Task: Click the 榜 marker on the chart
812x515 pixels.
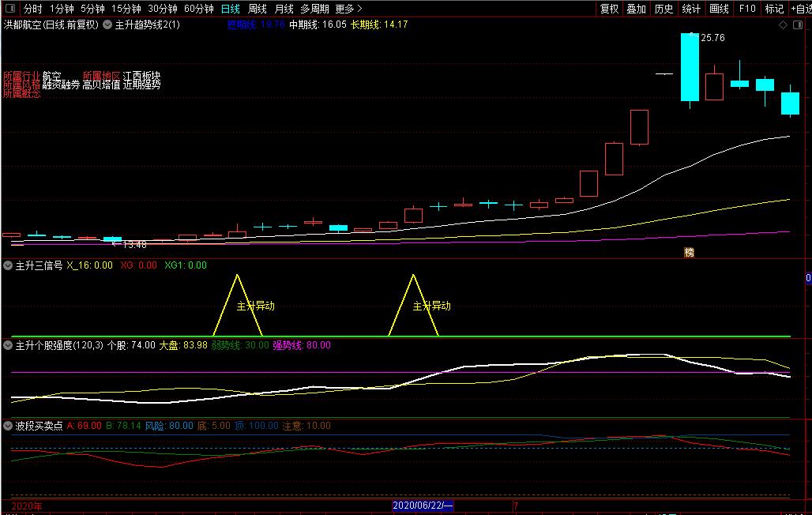Action: point(689,252)
